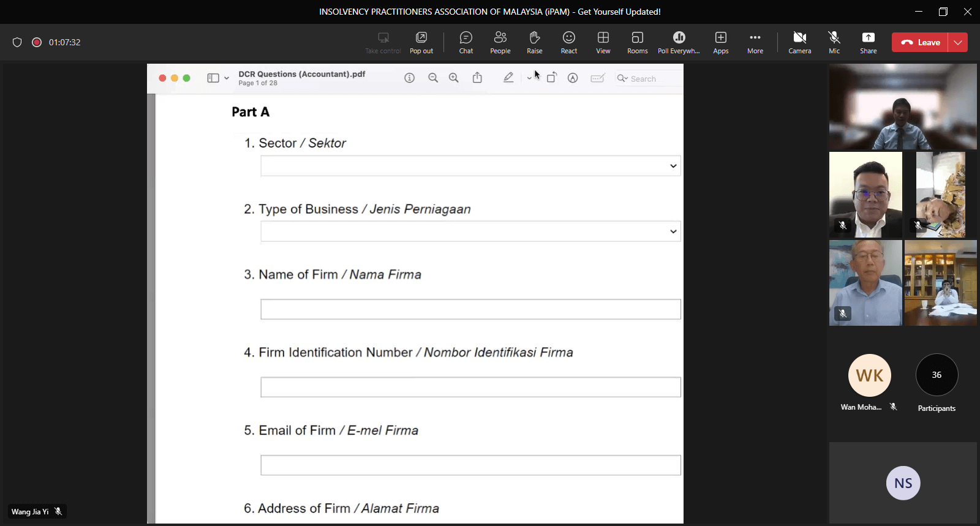Show the People list
This screenshot has height=526, width=980.
pyautogui.click(x=500, y=43)
